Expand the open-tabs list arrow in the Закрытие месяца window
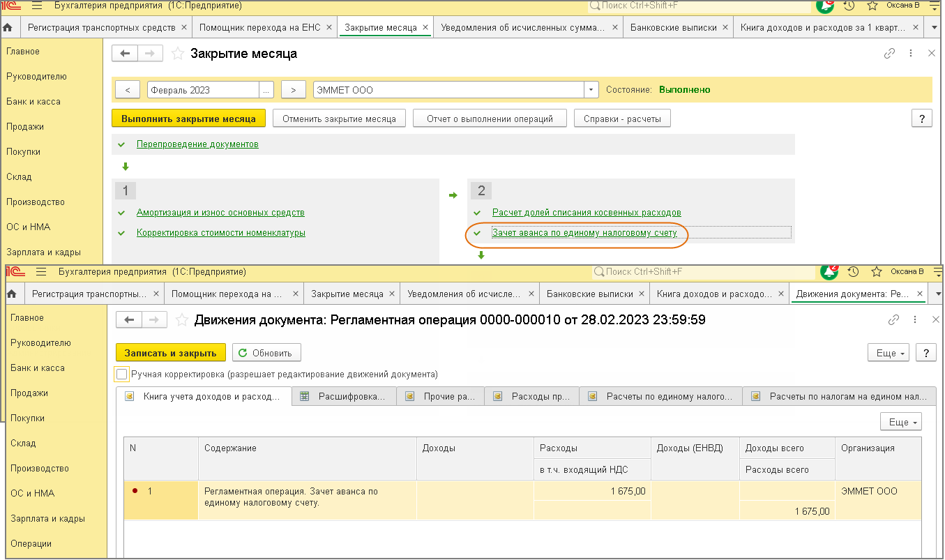The image size is (945, 560). [x=935, y=28]
